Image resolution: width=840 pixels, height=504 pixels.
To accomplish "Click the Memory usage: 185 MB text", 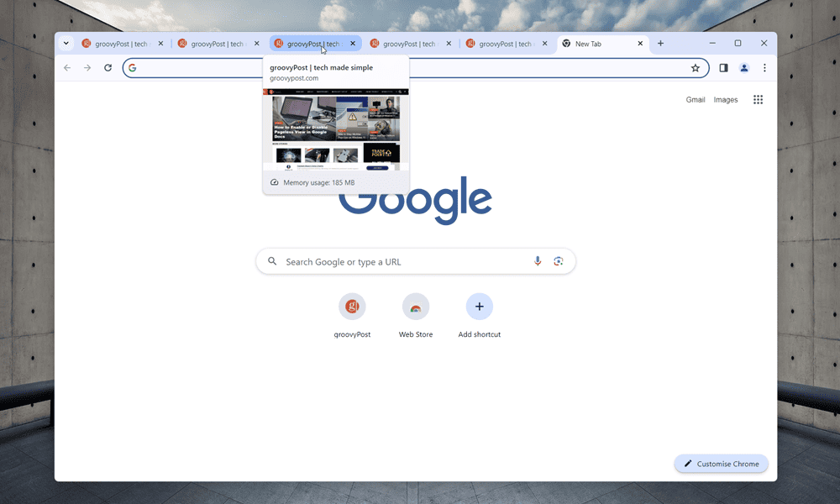I will (x=318, y=182).
